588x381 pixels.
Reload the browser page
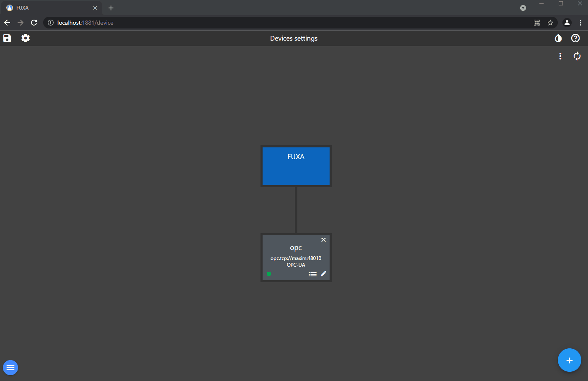point(34,23)
